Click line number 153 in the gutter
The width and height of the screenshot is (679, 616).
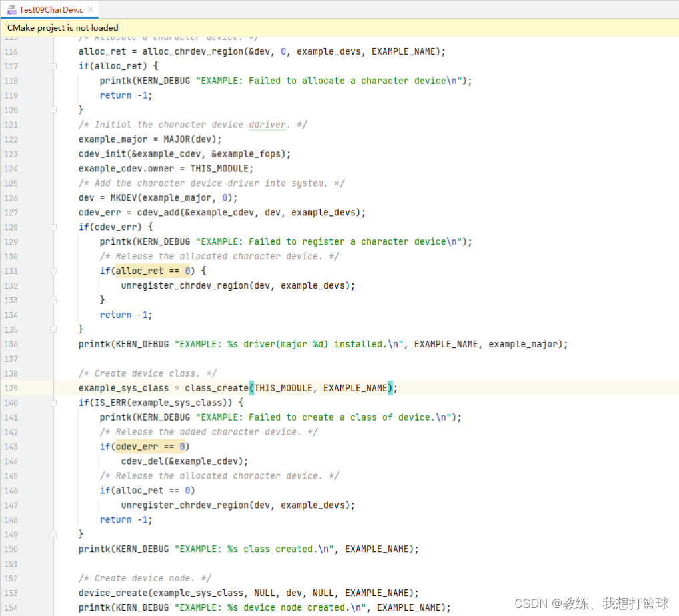11,593
